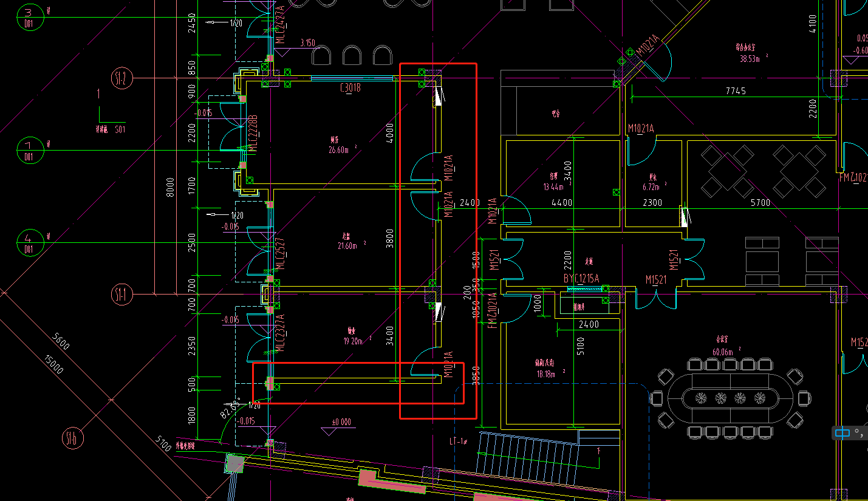The image size is (868, 501).
Task: Select the SI-2 axis bubble
Action: 122,78
